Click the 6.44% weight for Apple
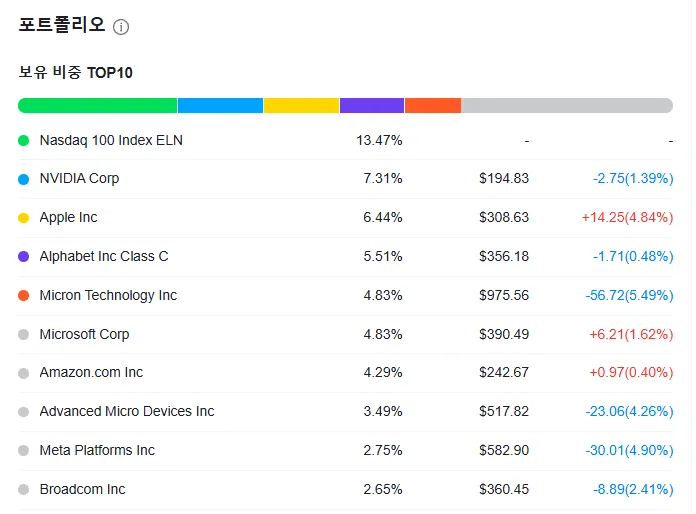 click(383, 217)
